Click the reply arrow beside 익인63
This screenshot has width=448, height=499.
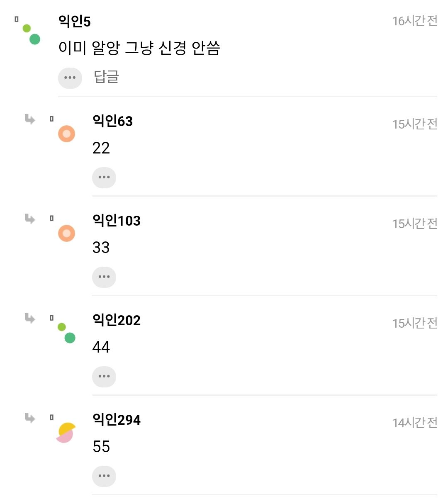coord(30,119)
